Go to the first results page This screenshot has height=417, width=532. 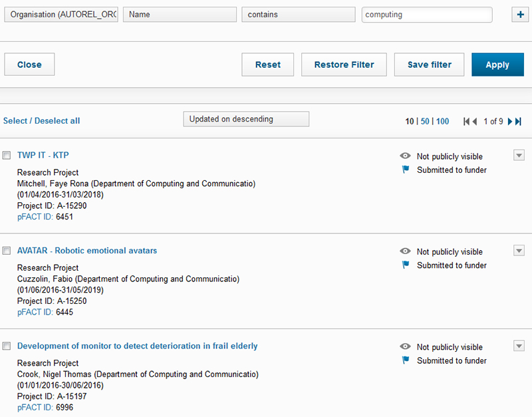(467, 121)
